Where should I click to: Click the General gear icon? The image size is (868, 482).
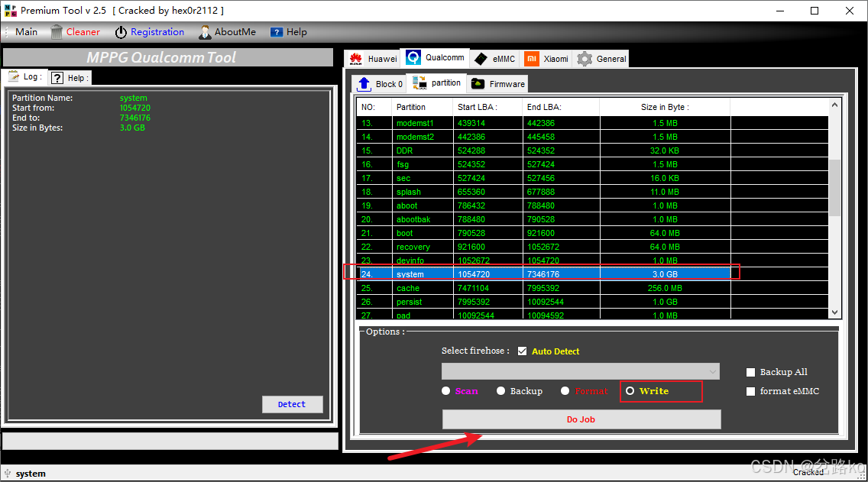(x=585, y=59)
